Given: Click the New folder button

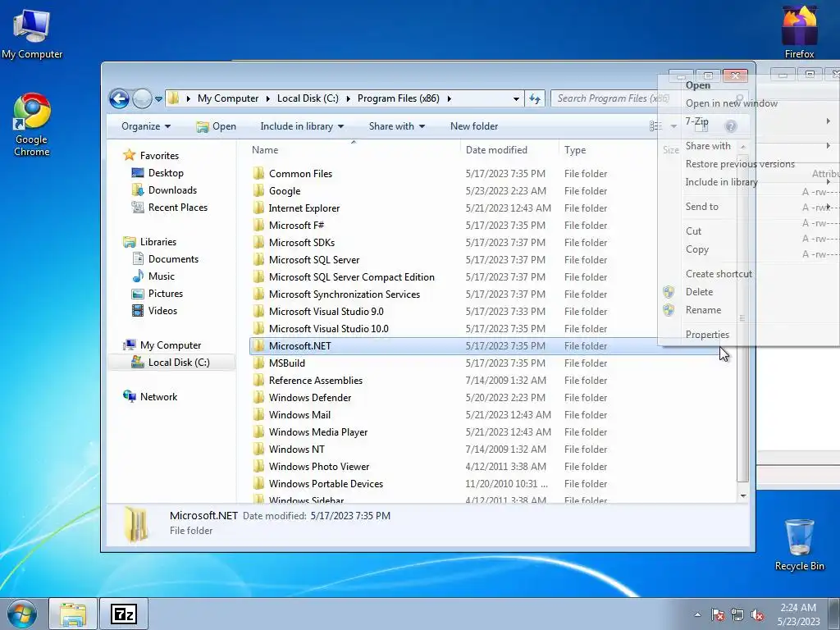Looking at the screenshot, I should (x=474, y=126).
